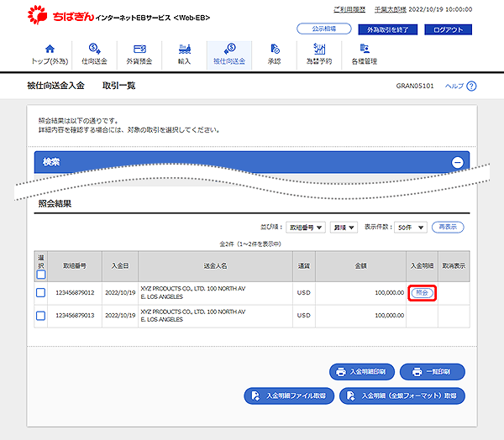
Task: Open the 表示件数 50件 dropdown
Action: [x=411, y=228]
